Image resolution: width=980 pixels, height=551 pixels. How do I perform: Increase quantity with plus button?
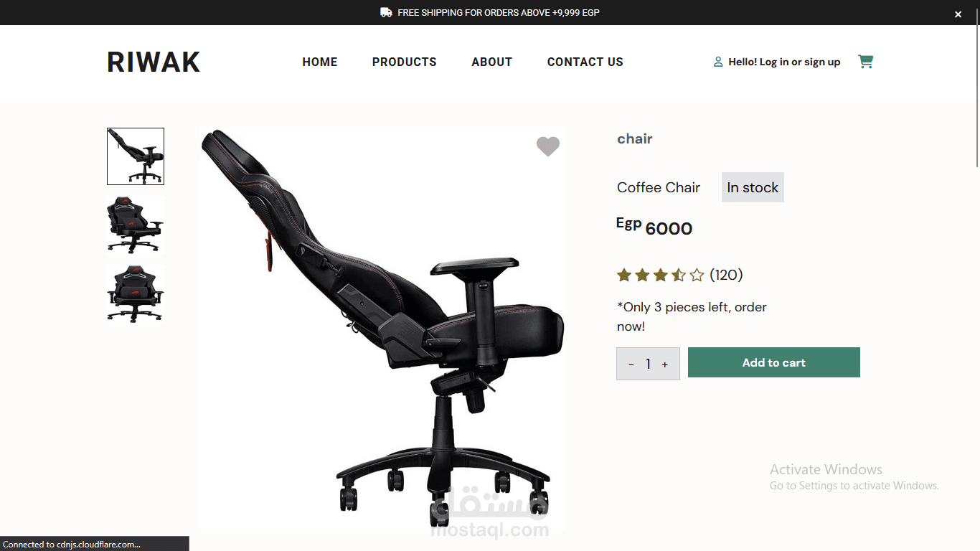[665, 364]
